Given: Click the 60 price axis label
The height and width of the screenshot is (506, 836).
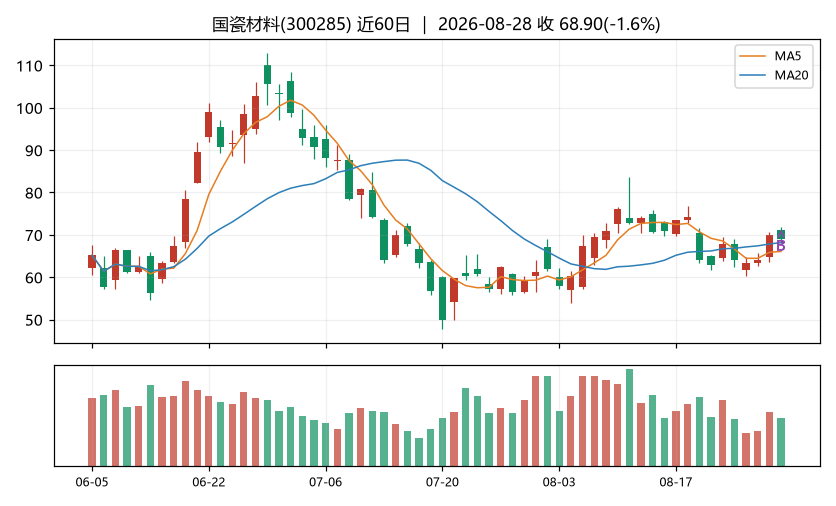Looking at the screenshot, I should [33, 278].
